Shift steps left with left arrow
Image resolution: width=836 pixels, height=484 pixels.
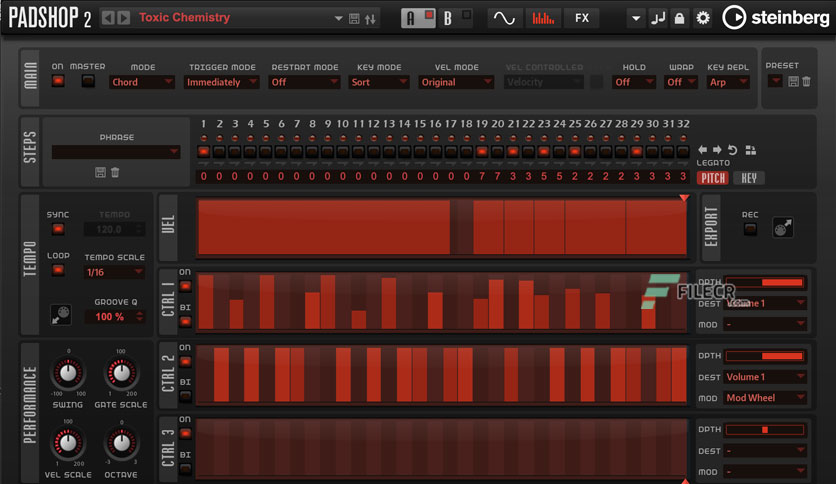coord(703,150)
